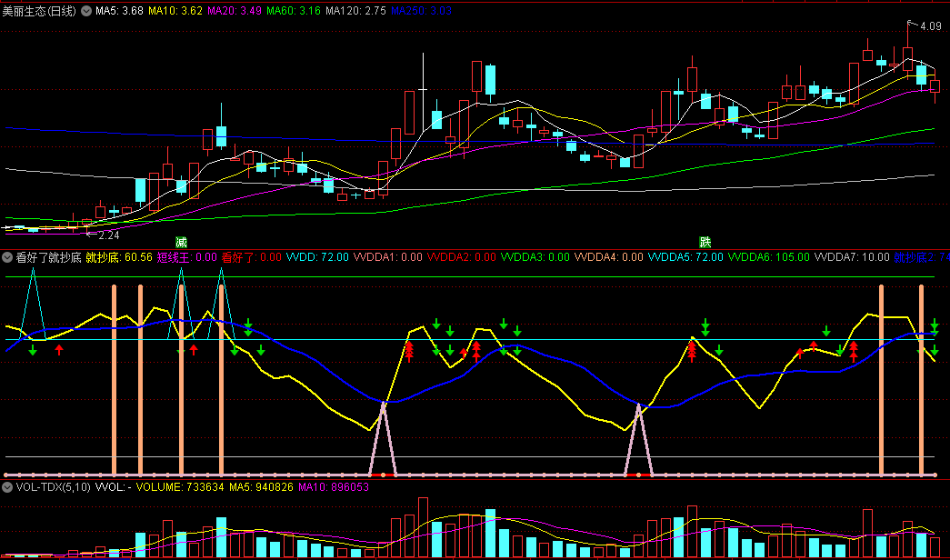
Task: Click the 就抄底: 60.56 value
Action: click(119, 257)
